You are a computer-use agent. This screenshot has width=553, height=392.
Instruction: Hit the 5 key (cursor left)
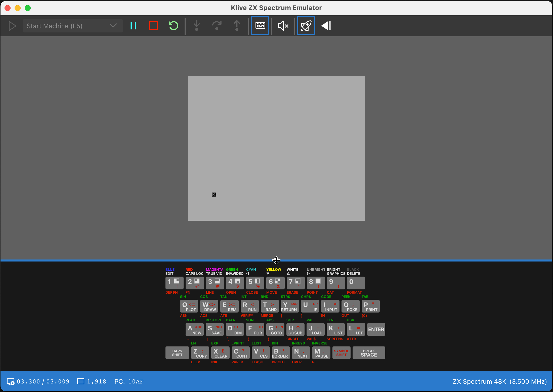(255, 283)
